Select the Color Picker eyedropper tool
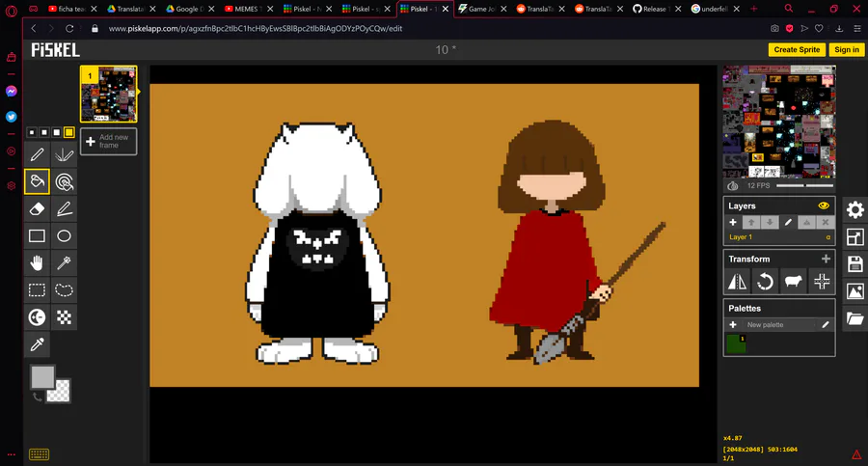The width and height of the screenshot is (868, 466). pos(37,344)
